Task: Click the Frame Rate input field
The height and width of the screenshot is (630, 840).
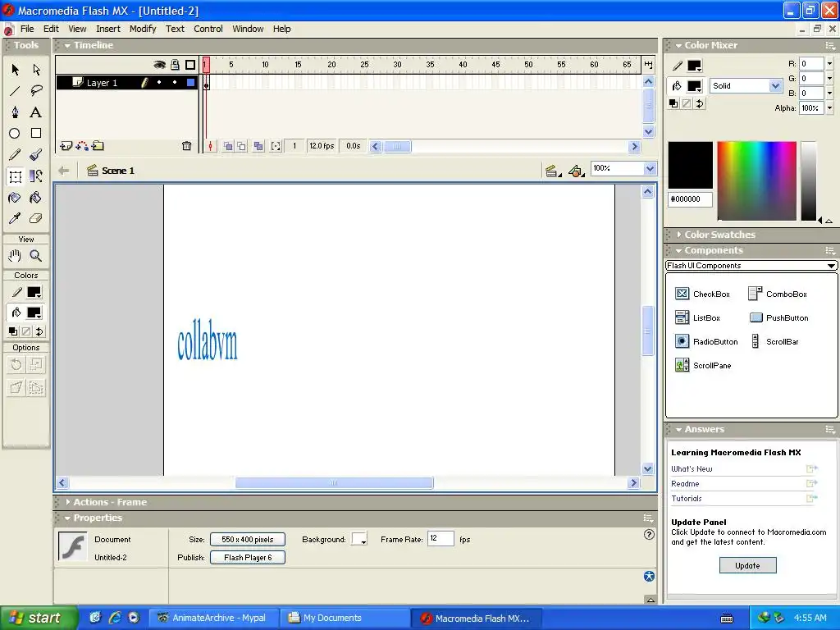Action: coord(441,538)
